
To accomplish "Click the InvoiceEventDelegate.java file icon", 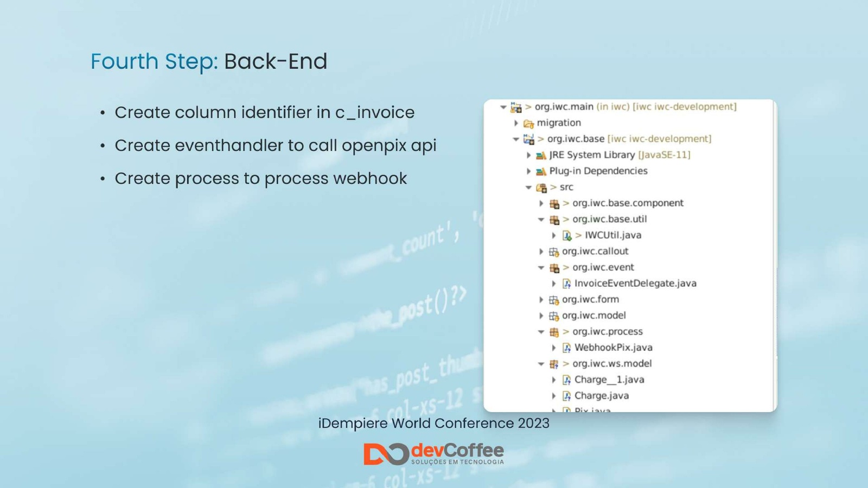I will click(x=567, y=284).
